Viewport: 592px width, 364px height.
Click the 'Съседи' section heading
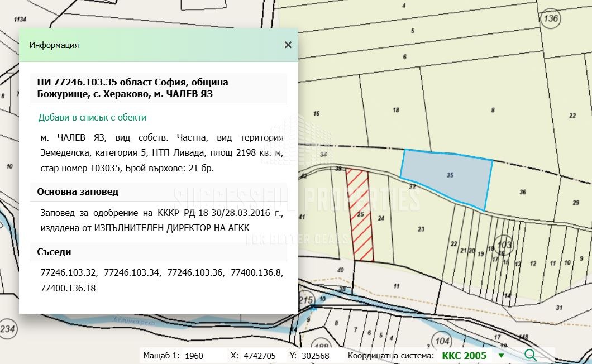[54, 252]
